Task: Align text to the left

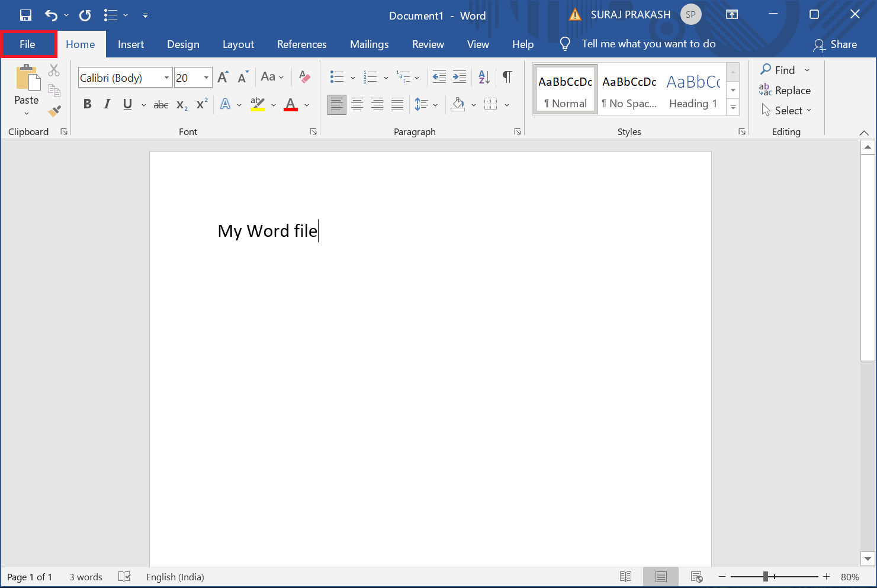Action: [337, 105]
